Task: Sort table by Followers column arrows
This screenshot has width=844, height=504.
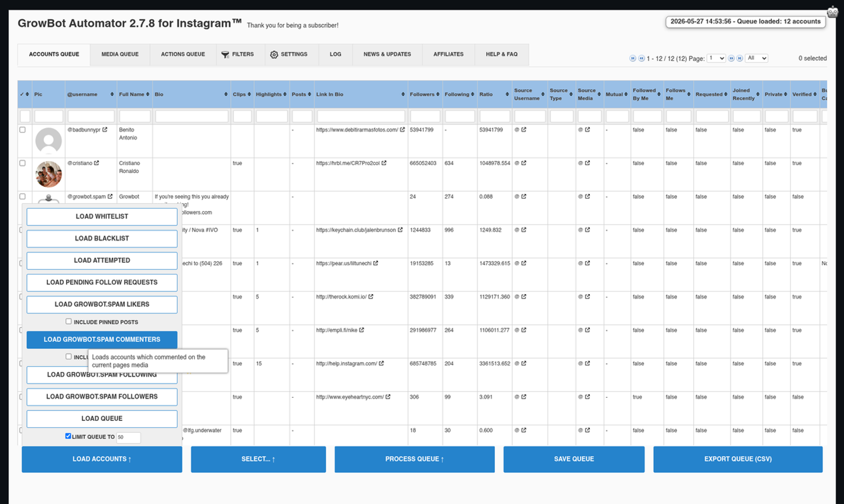Action: pyautogui.click(x=438, y=94)
